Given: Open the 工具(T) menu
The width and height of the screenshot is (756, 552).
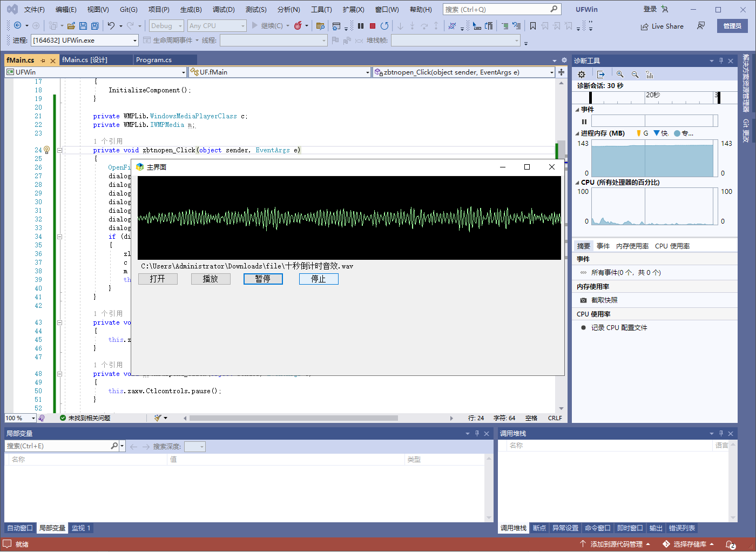Looking at the screenshot, I should pos(321,10).
